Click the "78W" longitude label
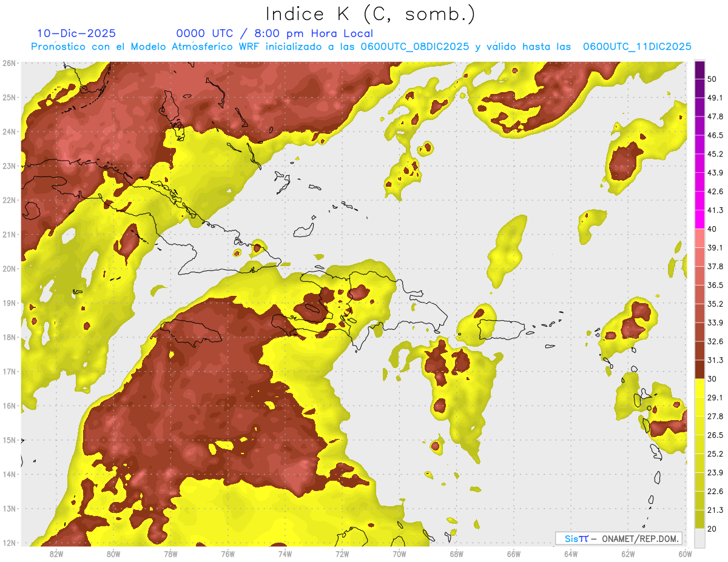The height and width of the screenshot is (562, 728). (x=170, y=554)
